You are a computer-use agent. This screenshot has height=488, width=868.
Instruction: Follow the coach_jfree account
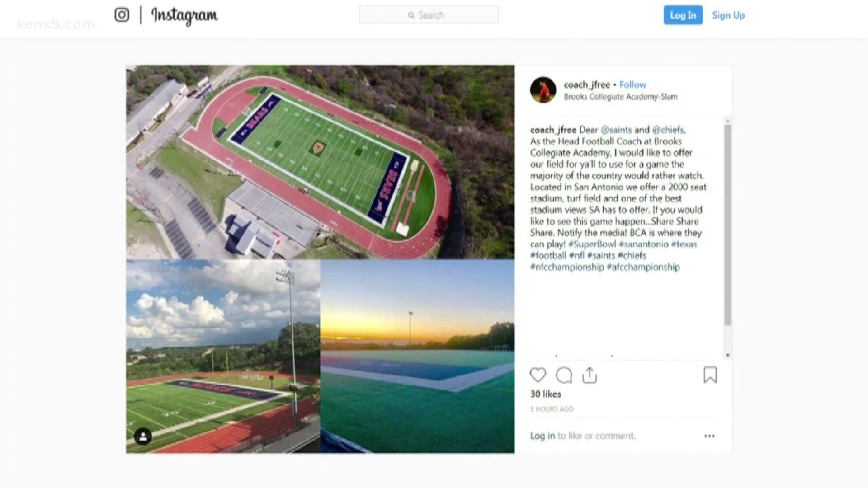click(632, 84)
